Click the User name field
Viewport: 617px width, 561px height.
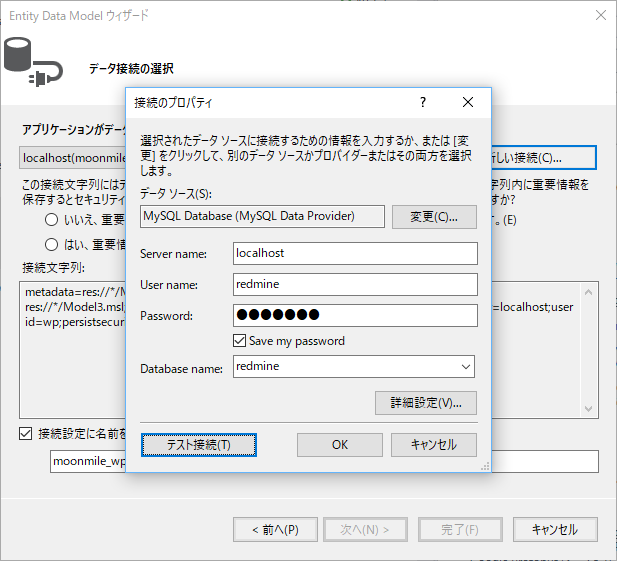coord(354,284)
